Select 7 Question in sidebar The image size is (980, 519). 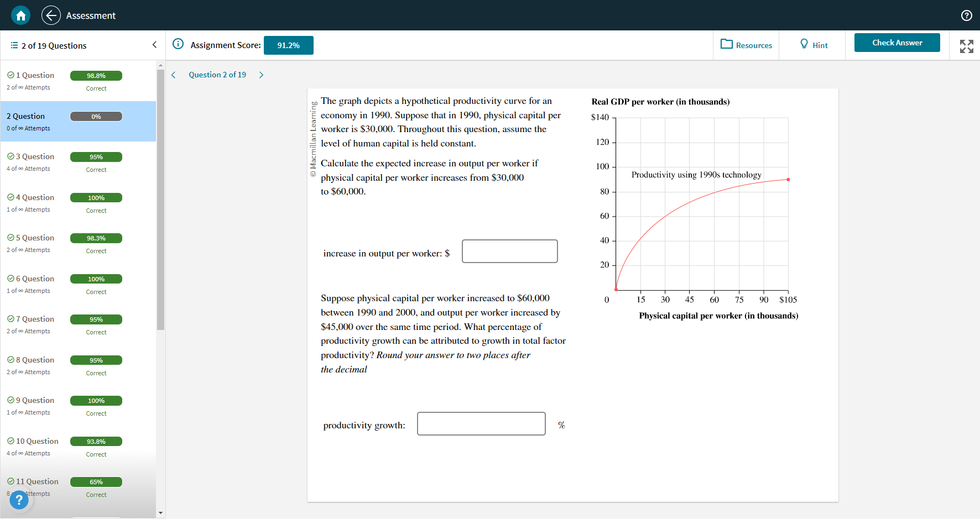[78, 324]
